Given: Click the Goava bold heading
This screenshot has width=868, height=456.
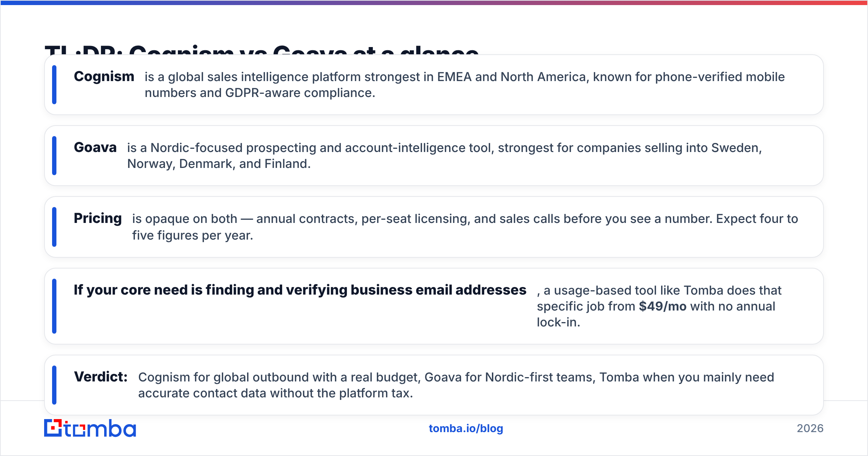Looking at the screenshot, I should tap(95, 148).
